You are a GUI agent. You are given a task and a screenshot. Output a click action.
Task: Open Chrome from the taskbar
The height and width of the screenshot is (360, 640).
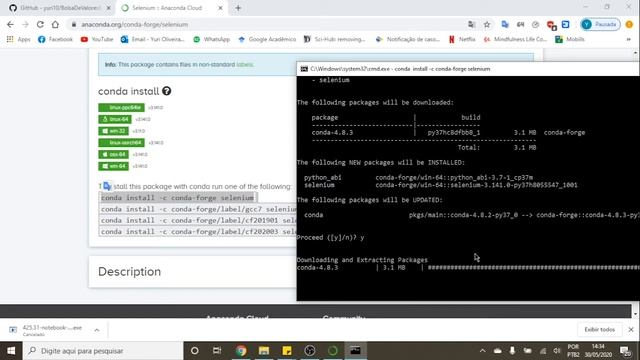241,351
